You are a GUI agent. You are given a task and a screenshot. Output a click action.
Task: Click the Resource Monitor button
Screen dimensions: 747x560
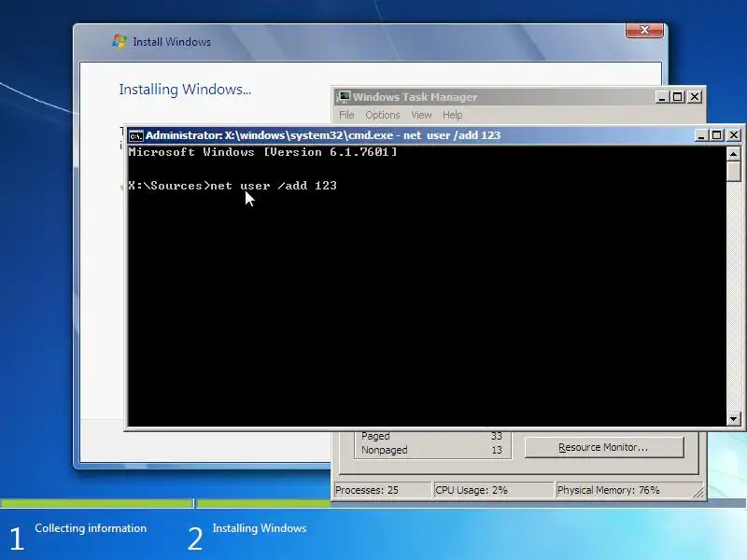604,448
